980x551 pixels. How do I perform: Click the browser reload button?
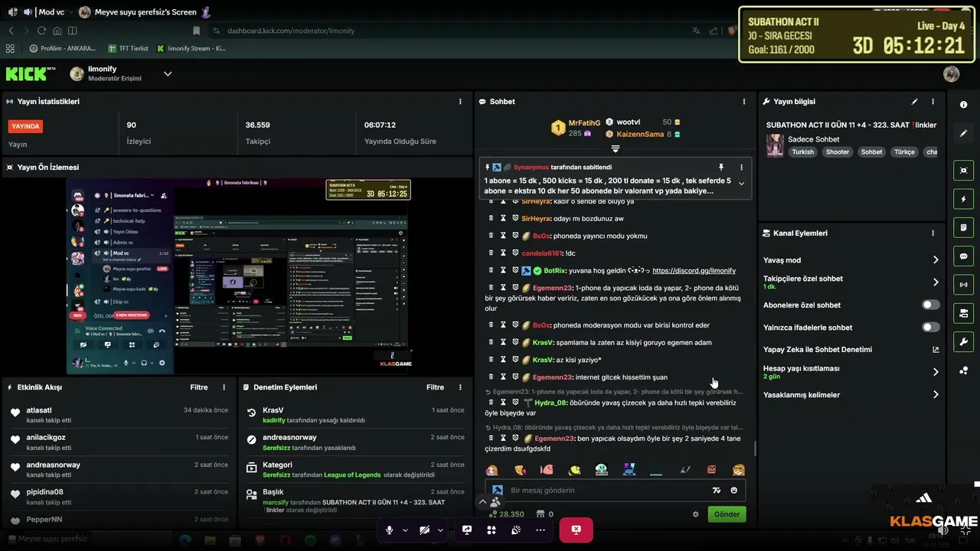coord(41,31)
